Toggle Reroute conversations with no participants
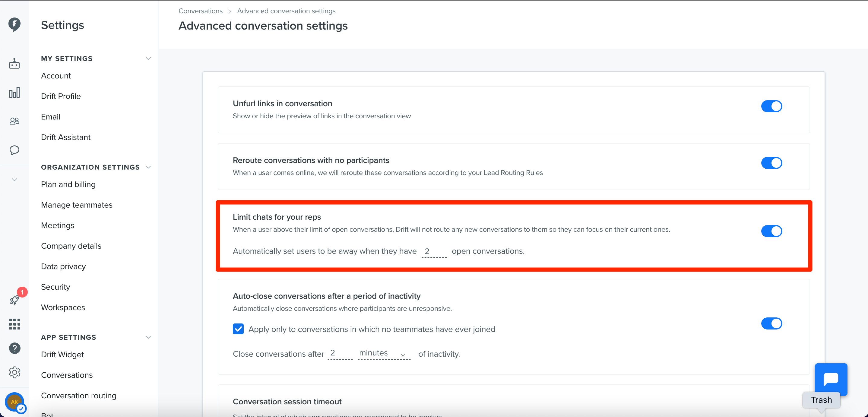Image resolution: width=868 pixels, height=417 pixels. [771, 163]
